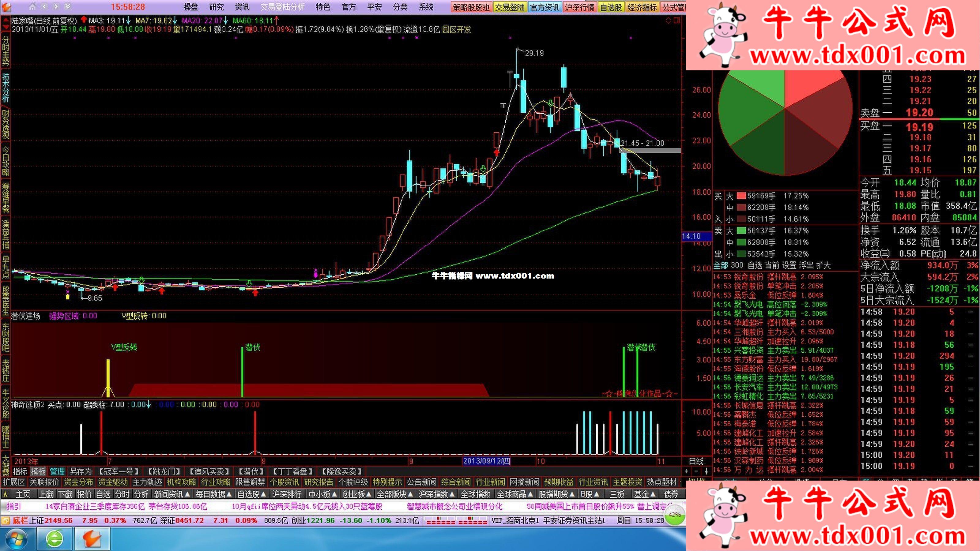The image size is (980, 551).
Task: Click the 沪深行情 button
Action: (579, 7)
